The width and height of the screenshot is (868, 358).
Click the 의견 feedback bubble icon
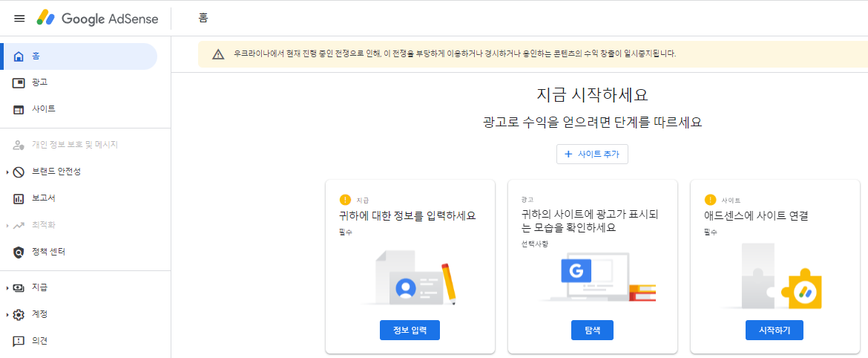[x=19, y=342]
